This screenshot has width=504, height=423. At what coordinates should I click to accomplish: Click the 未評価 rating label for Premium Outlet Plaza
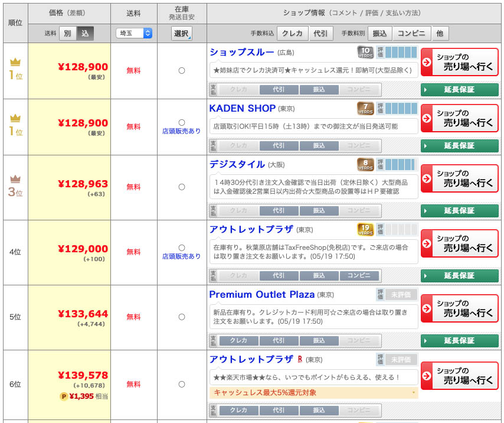401,294
